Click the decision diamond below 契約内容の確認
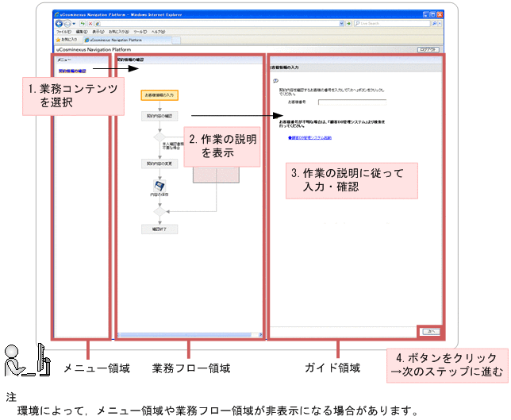 159,137
